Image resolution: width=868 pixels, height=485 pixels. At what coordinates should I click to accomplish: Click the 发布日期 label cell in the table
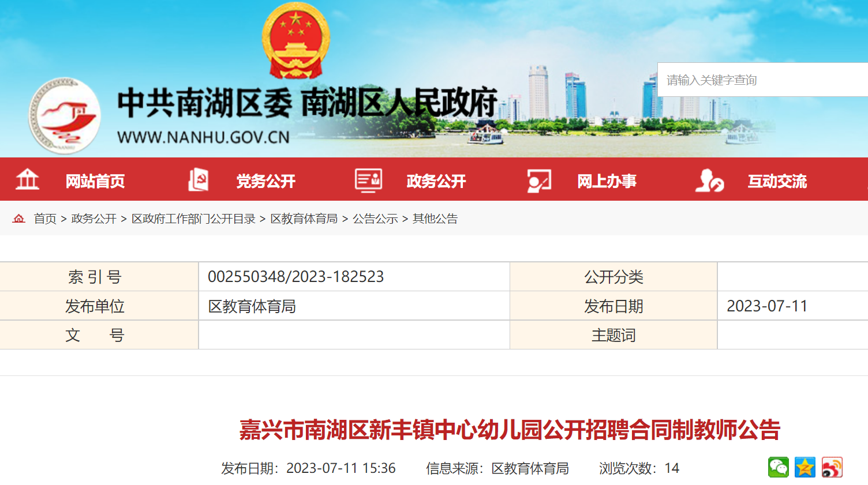[x=613, y=306]
